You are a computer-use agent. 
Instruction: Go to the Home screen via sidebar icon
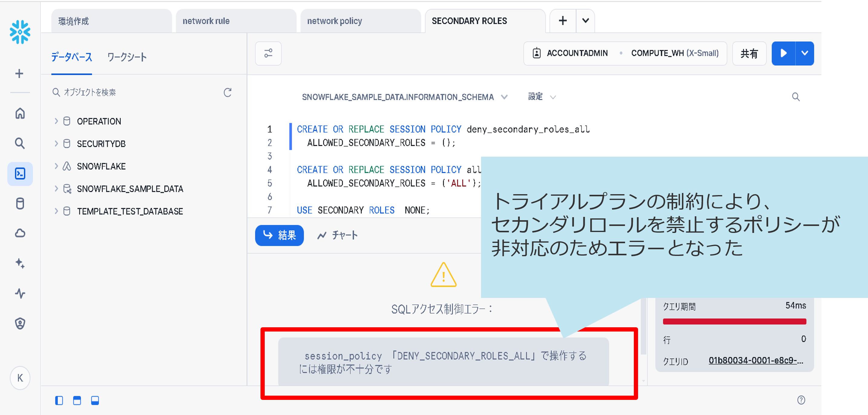(20, 114)
